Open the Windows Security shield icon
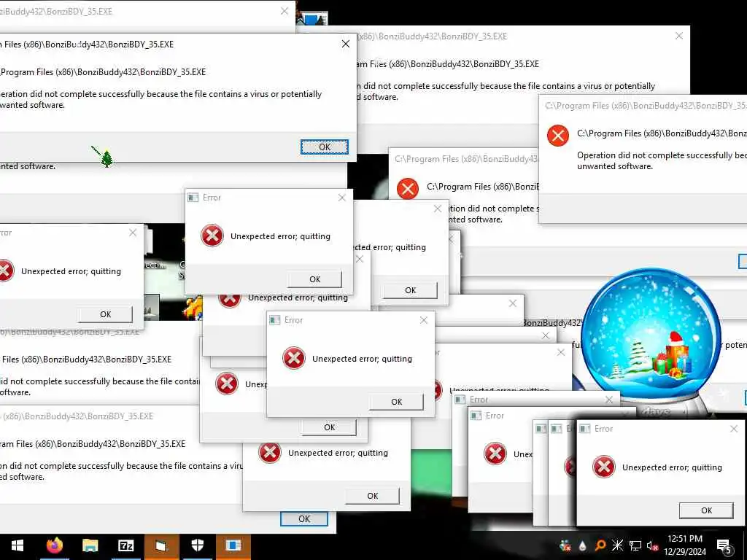 click(197, 545)
